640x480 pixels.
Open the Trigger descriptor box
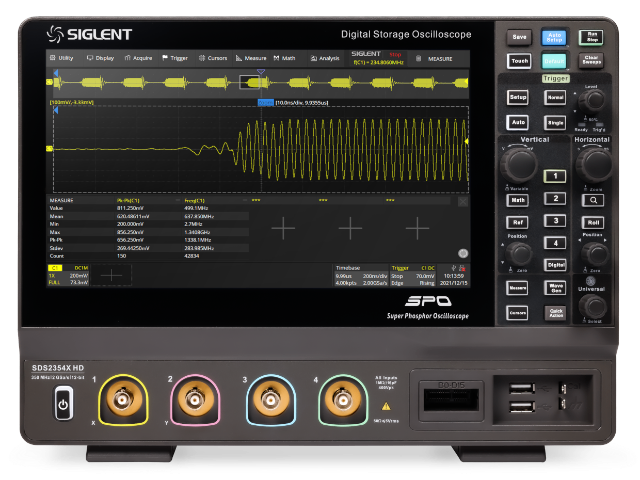point(413,276)
